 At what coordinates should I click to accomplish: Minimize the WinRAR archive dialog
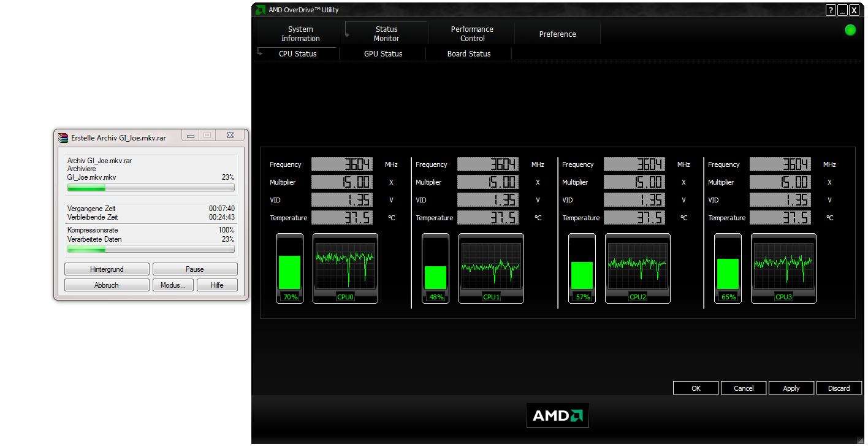pyautogui.click(x=191, y=136)
